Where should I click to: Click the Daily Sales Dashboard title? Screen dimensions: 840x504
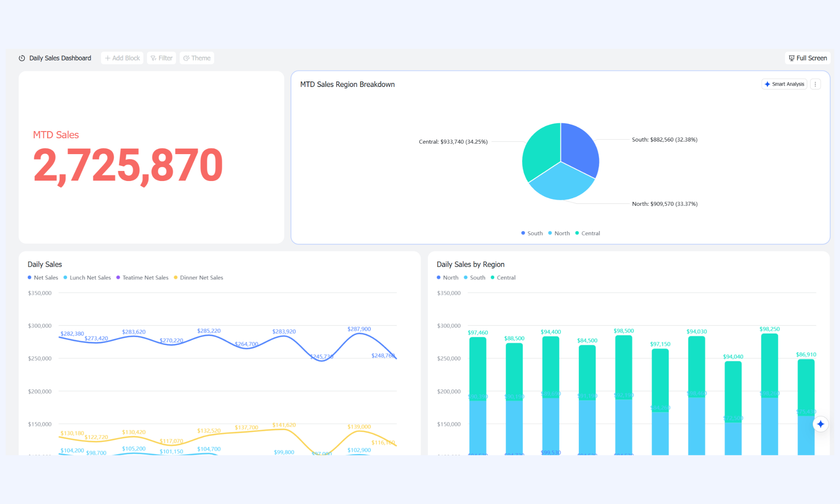tap(60, 58)
